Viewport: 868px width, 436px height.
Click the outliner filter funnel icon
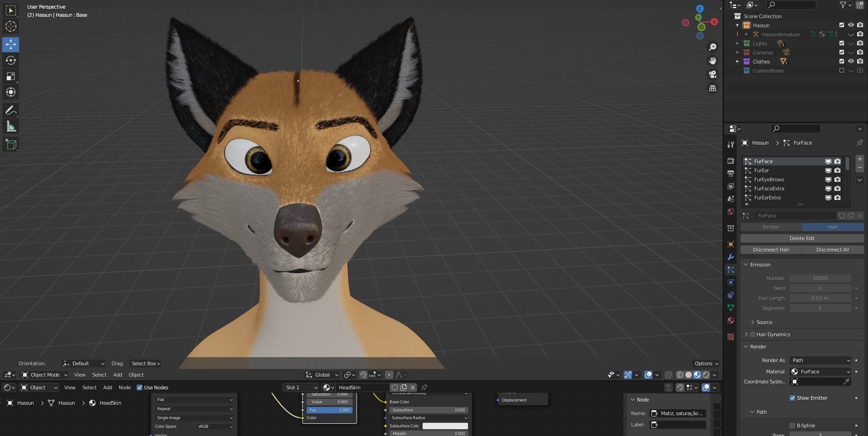tap(843, 5)
